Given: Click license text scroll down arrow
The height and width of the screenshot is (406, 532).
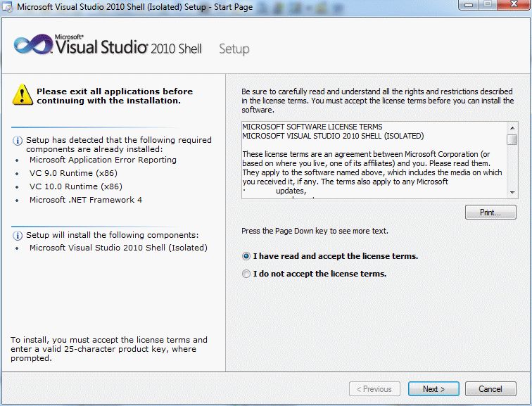Looking at the screenshot, I should point(512,192).
